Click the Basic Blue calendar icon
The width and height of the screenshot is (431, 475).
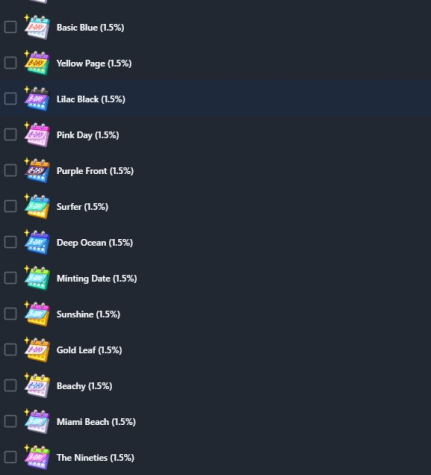click(x=37, y=27)
